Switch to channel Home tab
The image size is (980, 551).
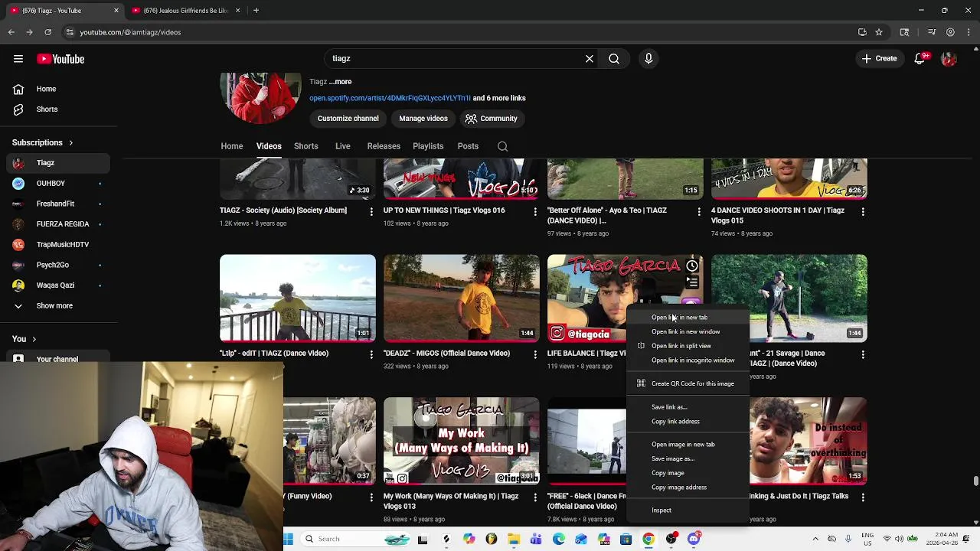(232, 146)
